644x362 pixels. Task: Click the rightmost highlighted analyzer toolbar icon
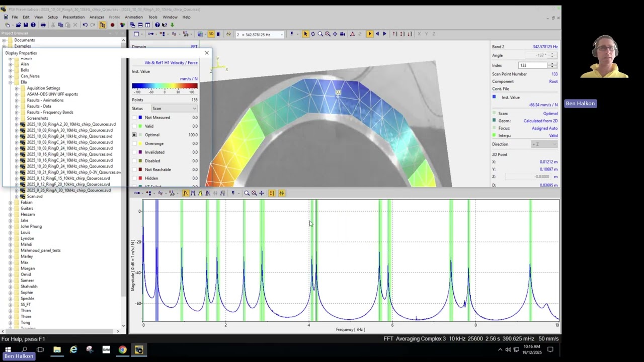pos(282,193)
